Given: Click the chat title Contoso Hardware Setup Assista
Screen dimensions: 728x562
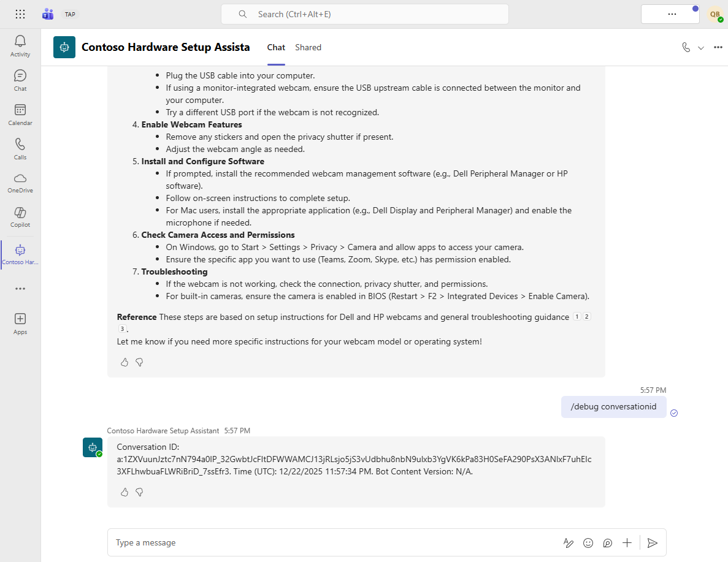Looking at the screenshot, I should 166,47.
